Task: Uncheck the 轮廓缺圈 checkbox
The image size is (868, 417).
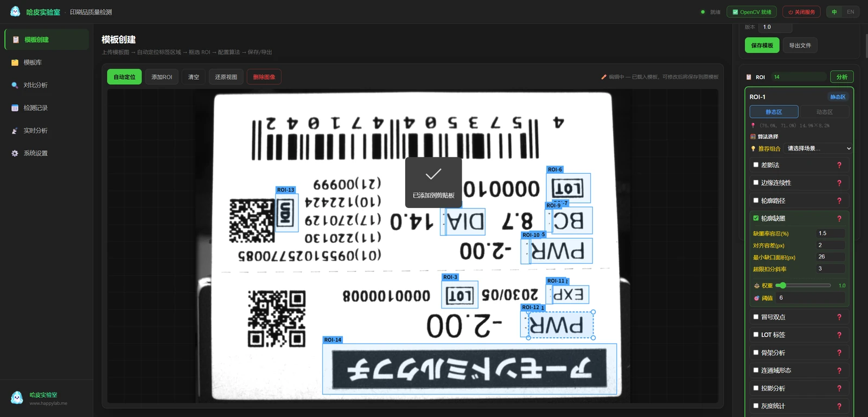Action: tap(756, 218)
